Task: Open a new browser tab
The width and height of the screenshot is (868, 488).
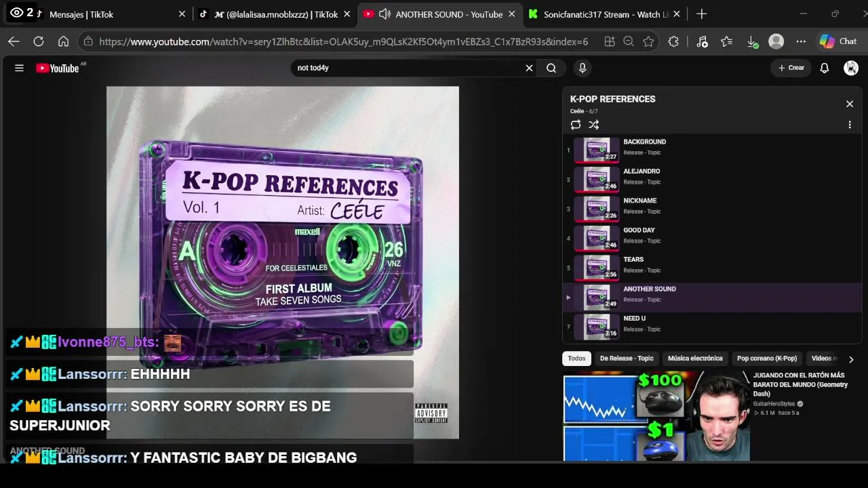Action: pyautogui.click(x=701, y=14)
